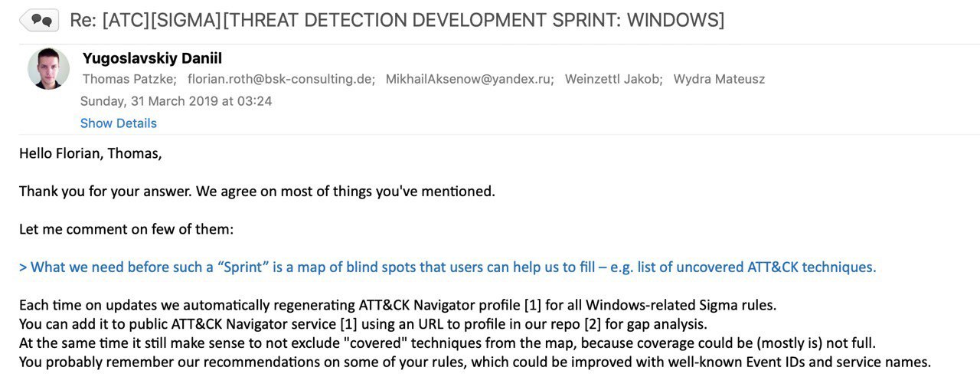The height and width of the screenshot is (387, 980).
Task: Click recipient Weinzettl Jakob
Action: point(613,79)
